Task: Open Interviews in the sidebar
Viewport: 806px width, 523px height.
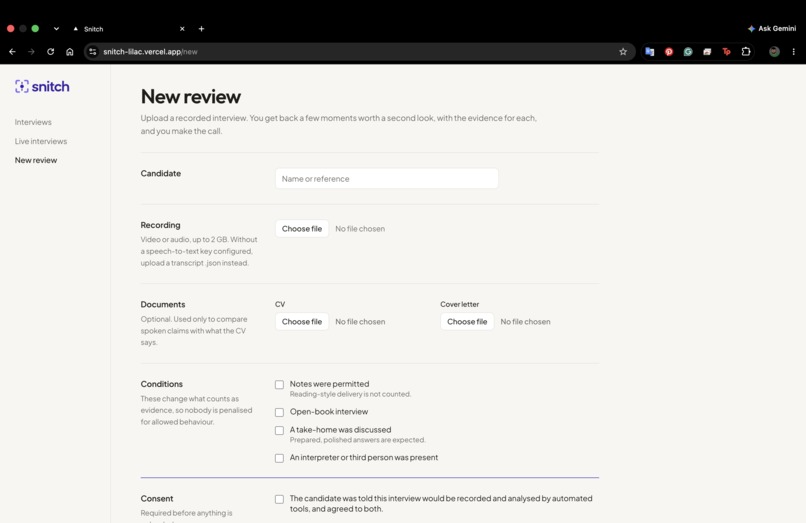Action: [33, 122]
